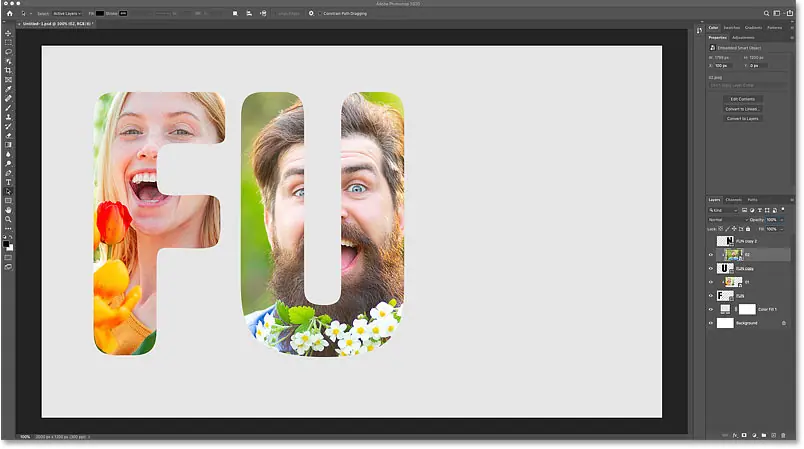This screenshot has width=804, height=449.
Task: Toggle visibility of Color Fill 1 layer
Action: (711, 310)
